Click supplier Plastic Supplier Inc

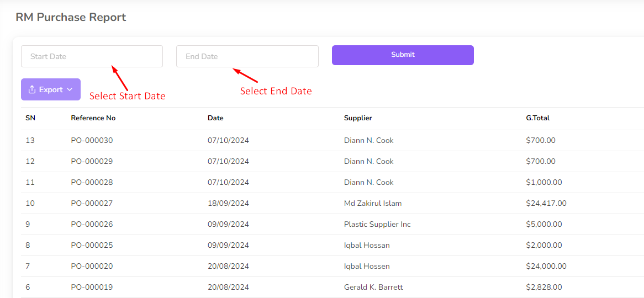(x=377, y=225)
